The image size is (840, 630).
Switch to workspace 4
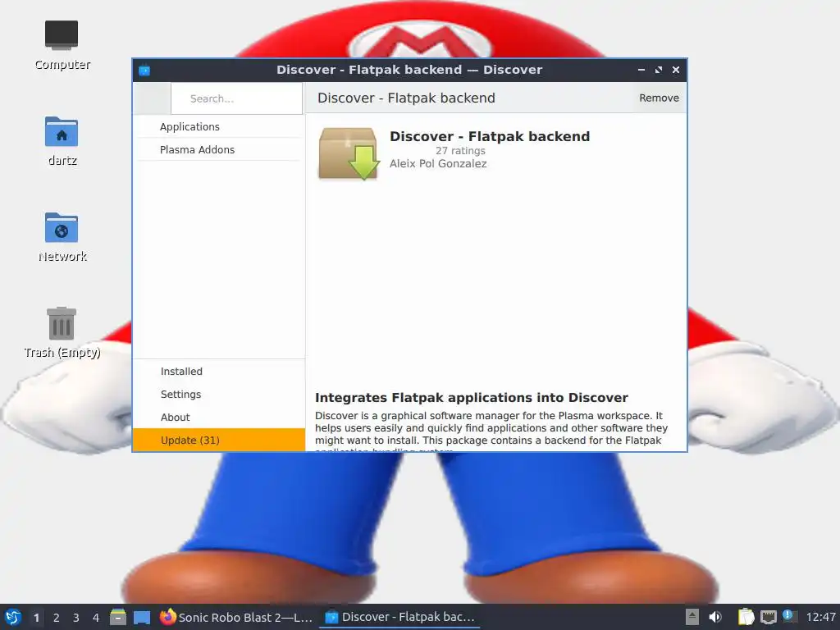96,618
